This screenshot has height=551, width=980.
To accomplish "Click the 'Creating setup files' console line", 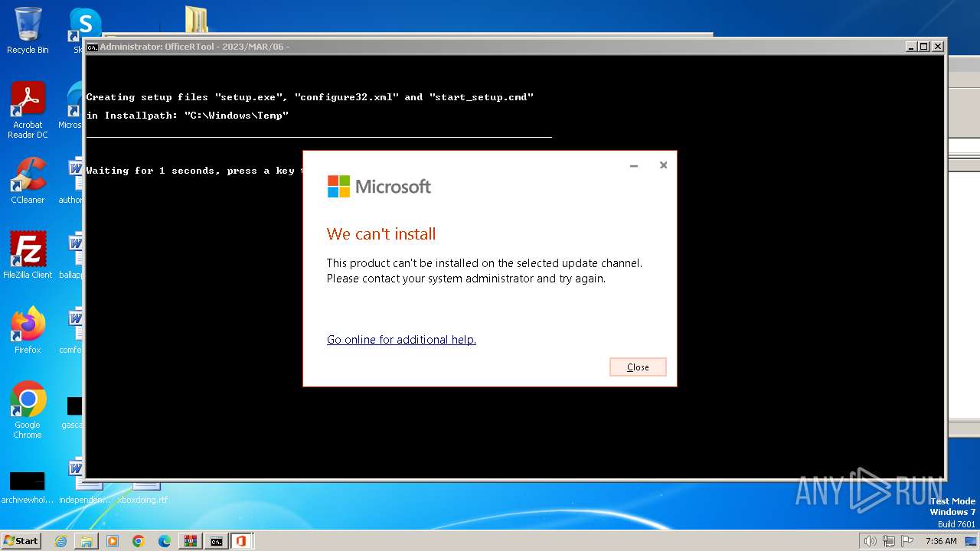I will [310, 97].
